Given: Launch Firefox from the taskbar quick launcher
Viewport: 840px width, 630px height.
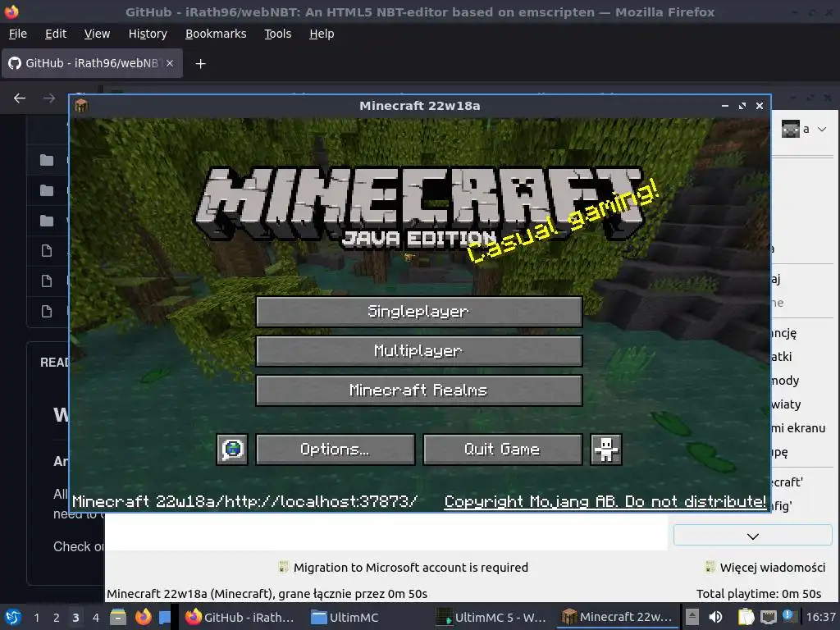Looking at the screenshot, I should (x=143, y=617).
